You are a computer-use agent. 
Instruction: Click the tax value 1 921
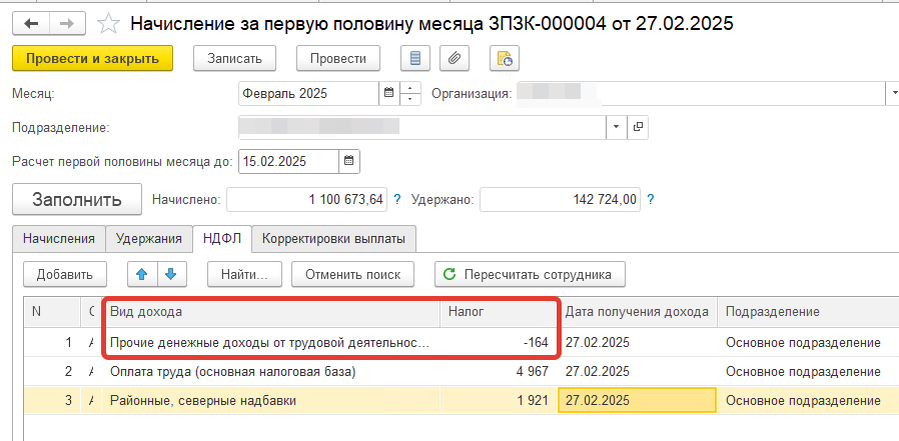pyautogui.click(x=531, y=400)
